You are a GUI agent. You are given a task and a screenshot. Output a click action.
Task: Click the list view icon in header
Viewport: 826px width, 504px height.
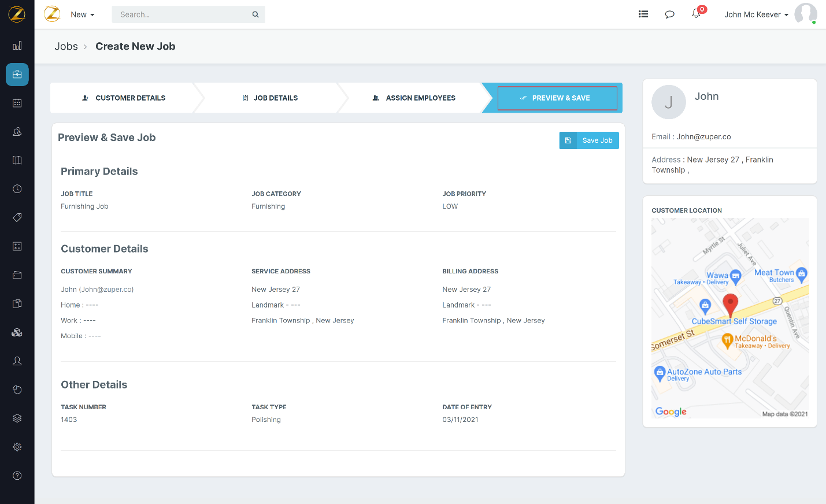(x=643, y=14)
